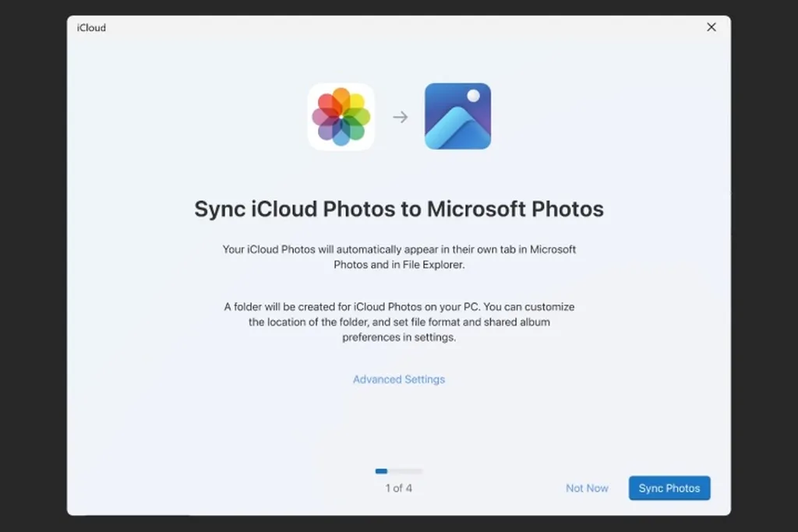The width and height of the screenshot is (798, 532).
Task: Open Advanced Settings link
Action: 399,379
